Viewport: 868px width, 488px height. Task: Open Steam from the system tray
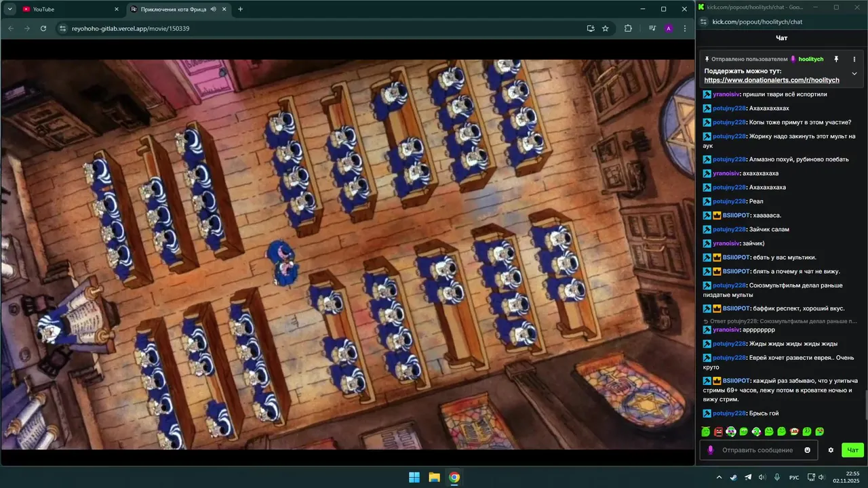pos(734,477)
